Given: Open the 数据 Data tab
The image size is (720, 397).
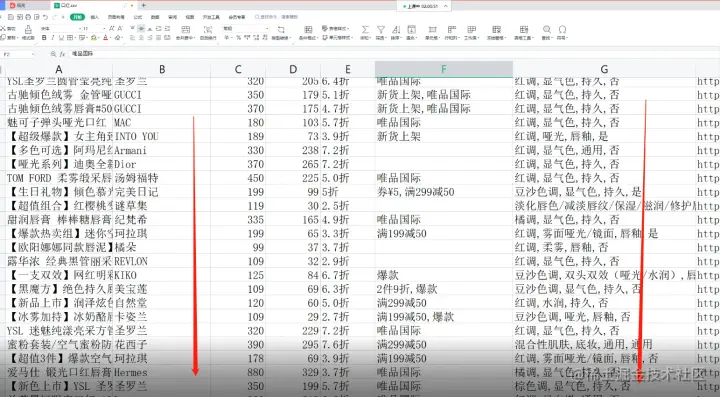Looking at the screenshot, I should pos(155,17).
